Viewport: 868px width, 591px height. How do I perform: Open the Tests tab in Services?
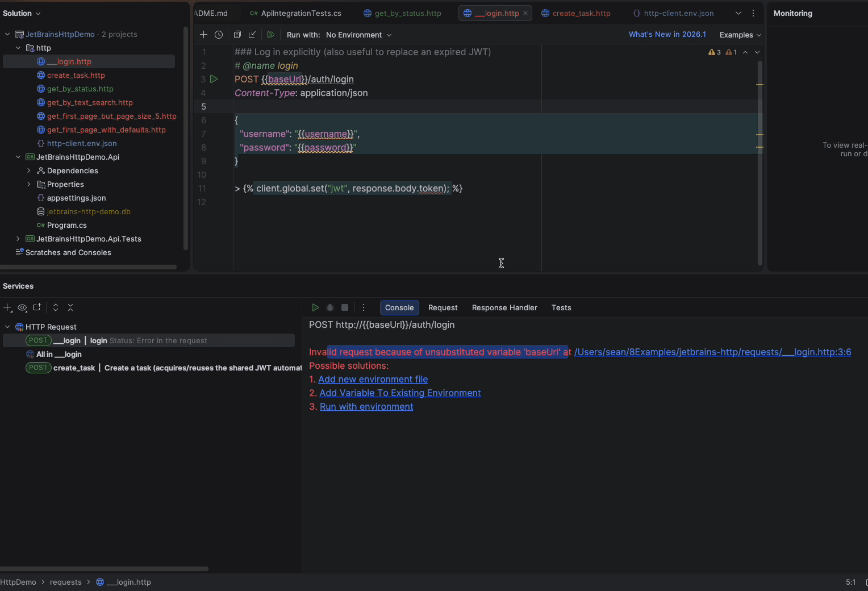coord(561,307)
